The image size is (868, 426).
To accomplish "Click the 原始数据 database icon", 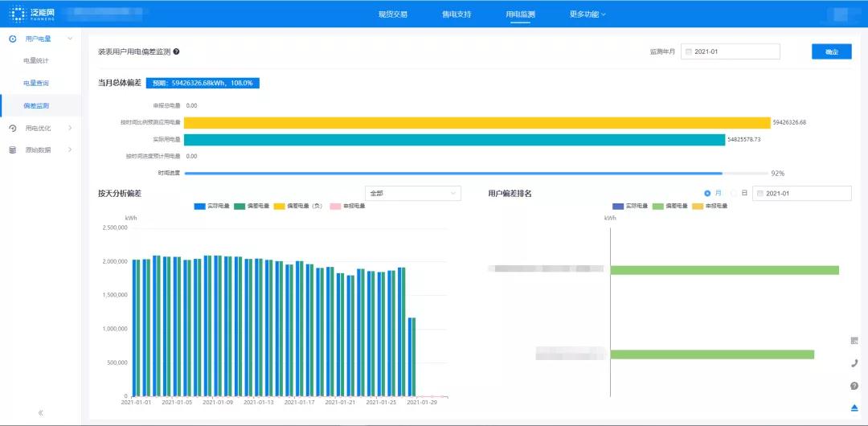I will point(13,150).
